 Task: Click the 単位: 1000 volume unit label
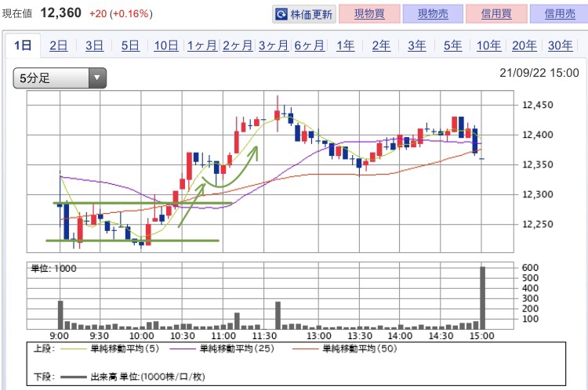[x=53, y=269]
